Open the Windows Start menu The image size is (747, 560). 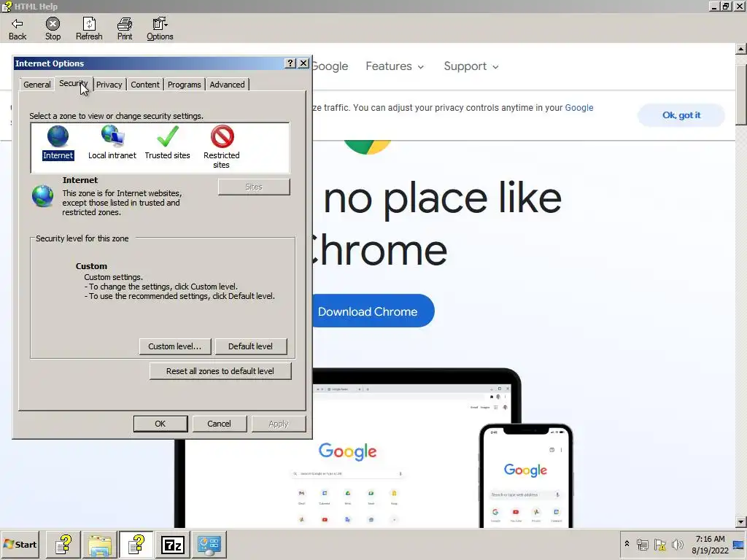click(x=20, y=544)
